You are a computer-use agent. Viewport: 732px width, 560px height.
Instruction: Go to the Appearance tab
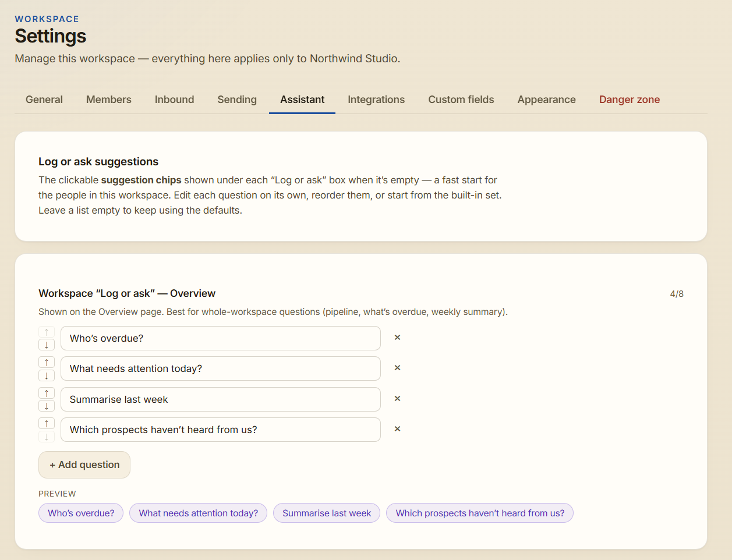click(546, 100)
